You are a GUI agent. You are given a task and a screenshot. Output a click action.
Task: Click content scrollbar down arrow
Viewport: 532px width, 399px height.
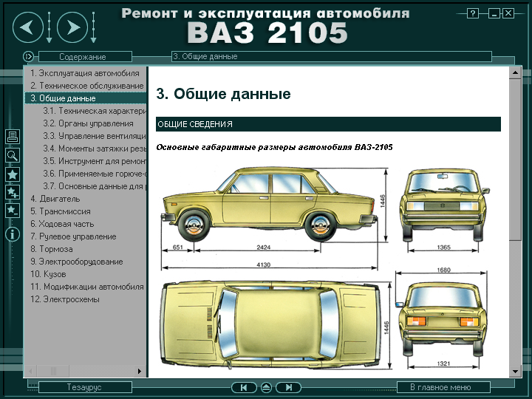(x=515, y=371)
